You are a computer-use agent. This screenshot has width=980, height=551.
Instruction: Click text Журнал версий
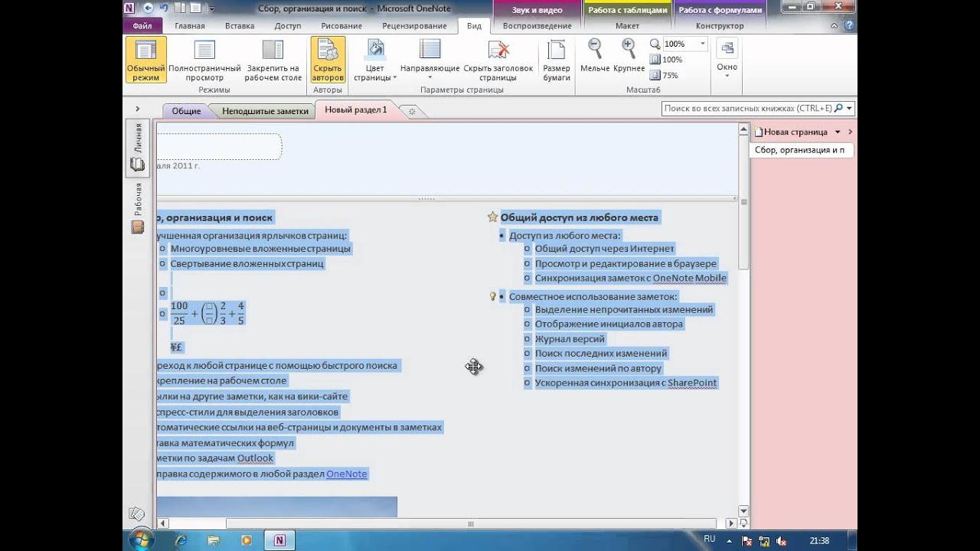[570, 339]
